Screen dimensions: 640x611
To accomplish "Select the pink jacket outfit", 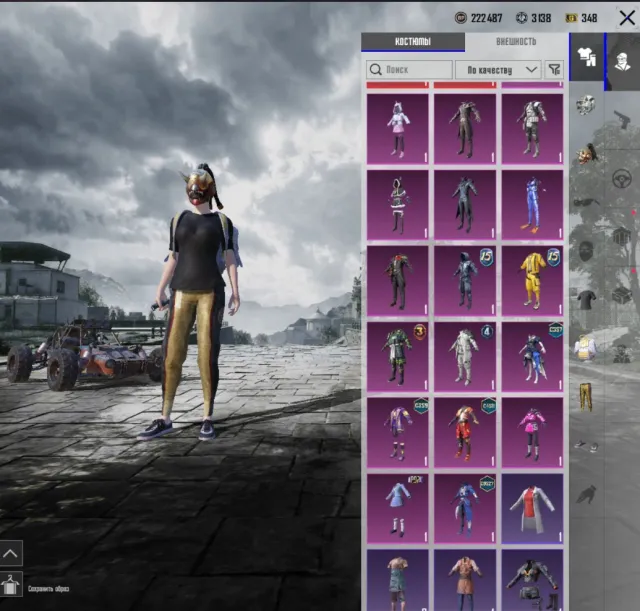I will [x=532, y=433].
